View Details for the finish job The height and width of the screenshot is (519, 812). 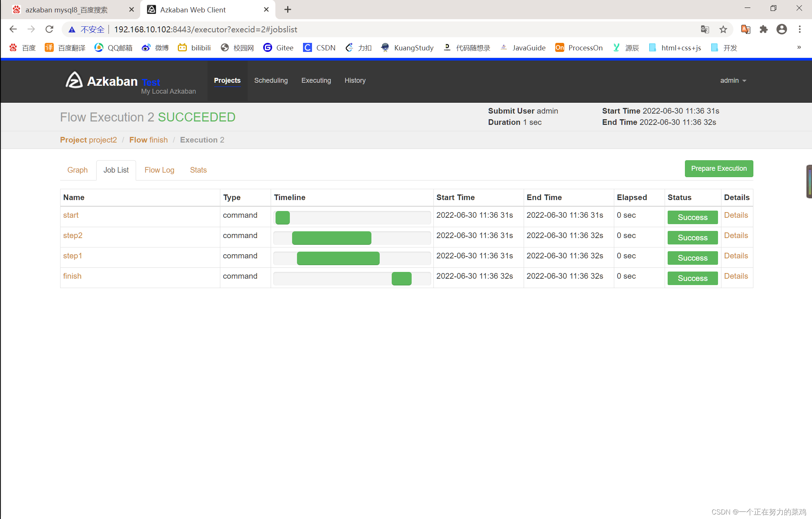(736, 276)
